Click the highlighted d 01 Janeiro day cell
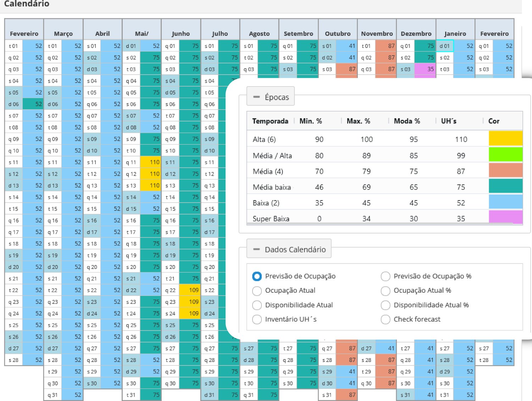 (445, 46)
